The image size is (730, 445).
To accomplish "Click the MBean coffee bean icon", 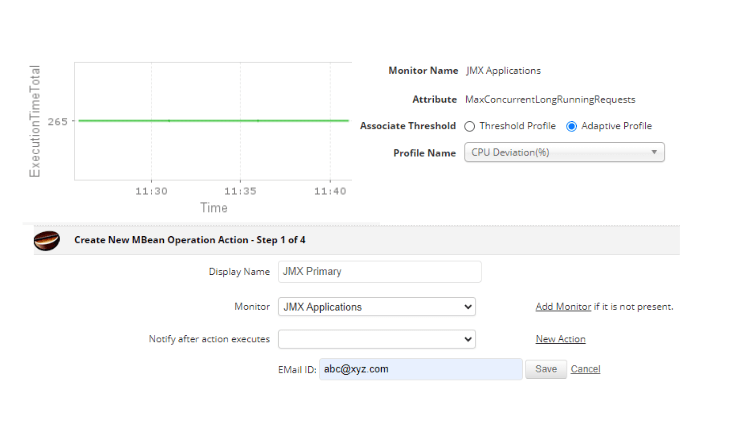I will (47, 240).
